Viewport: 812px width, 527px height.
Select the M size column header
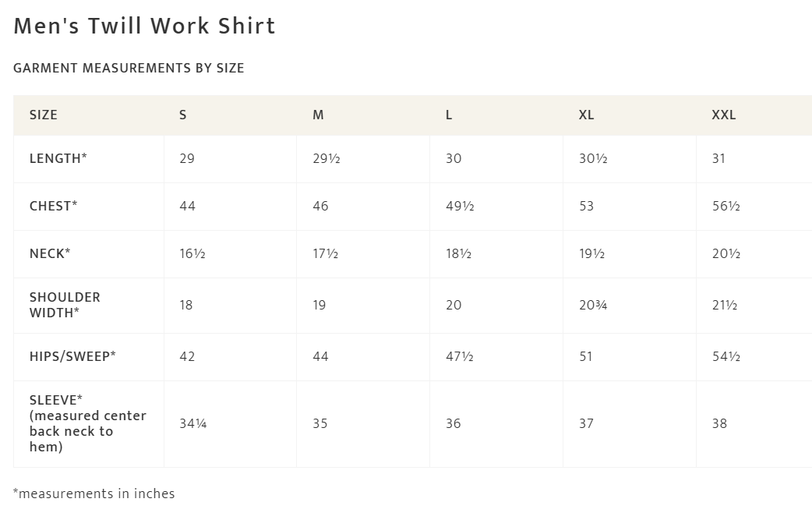coord(318,115)
